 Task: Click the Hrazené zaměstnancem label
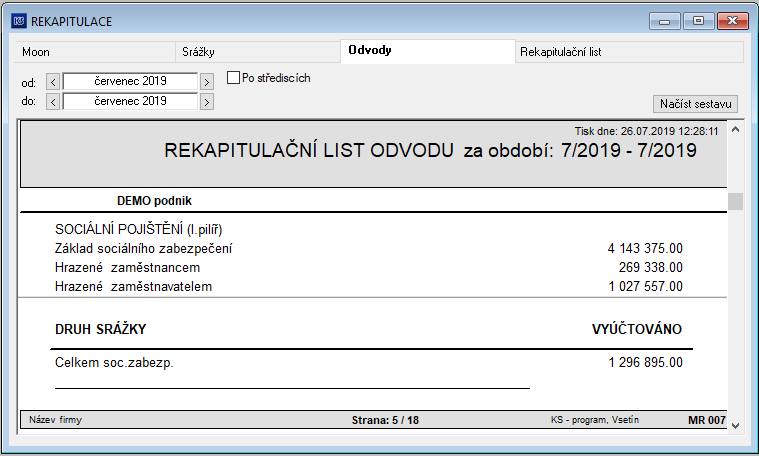click(x=127, y=268)
